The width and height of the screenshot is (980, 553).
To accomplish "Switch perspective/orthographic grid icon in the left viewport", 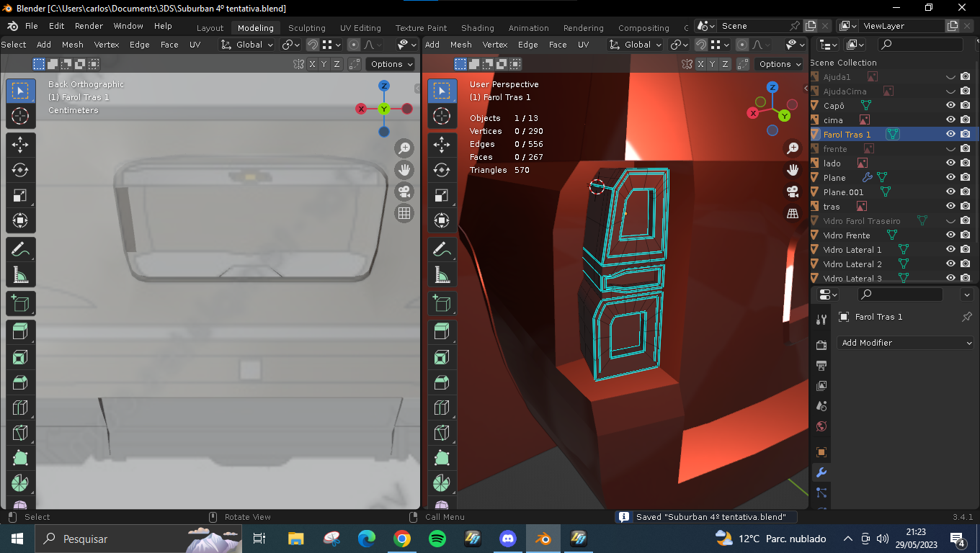I will [x=404, y=213].
